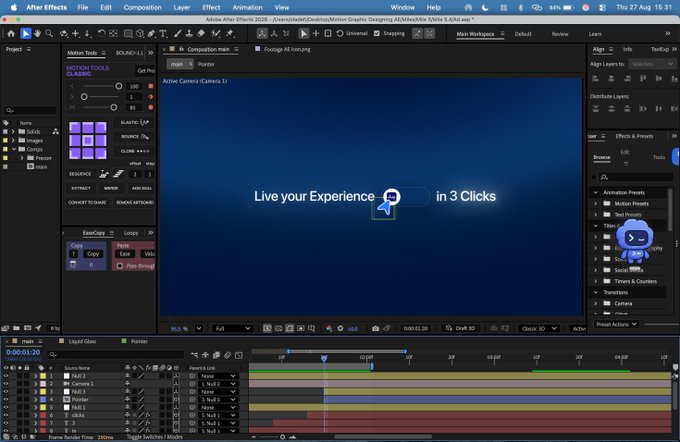Click the Copy button in EaseCopy
Viewport: 680px width, 442px height.
click(x=93, y=254)
